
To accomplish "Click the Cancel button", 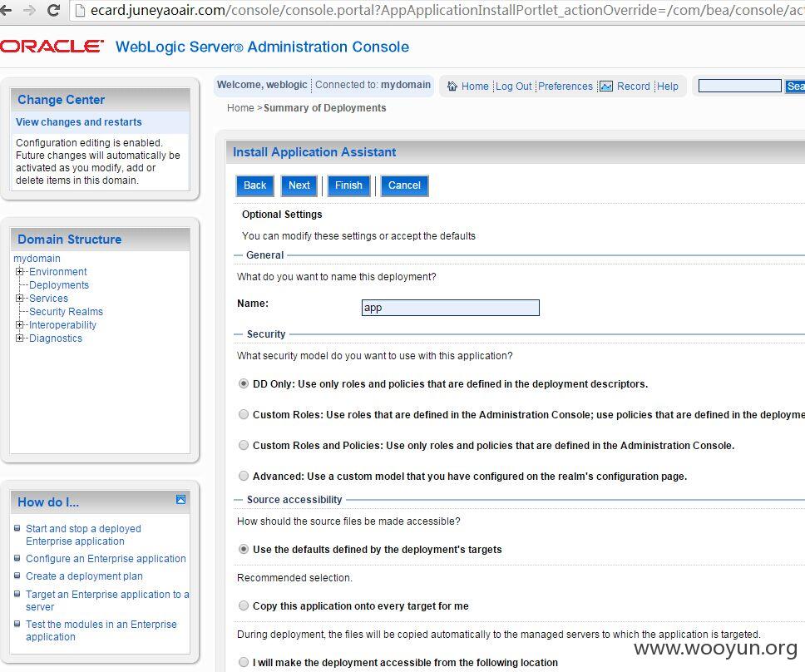I will tap(404, 185).
